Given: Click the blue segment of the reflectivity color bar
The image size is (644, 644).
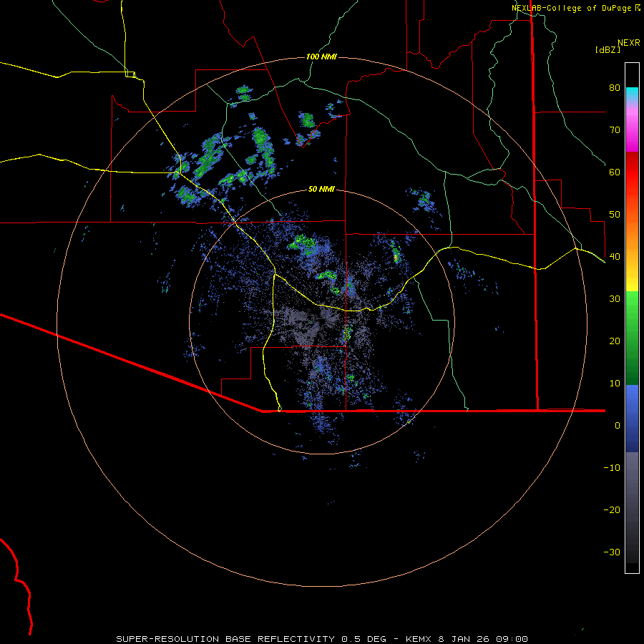Looking at the screenshot, I should coord(632,419).
